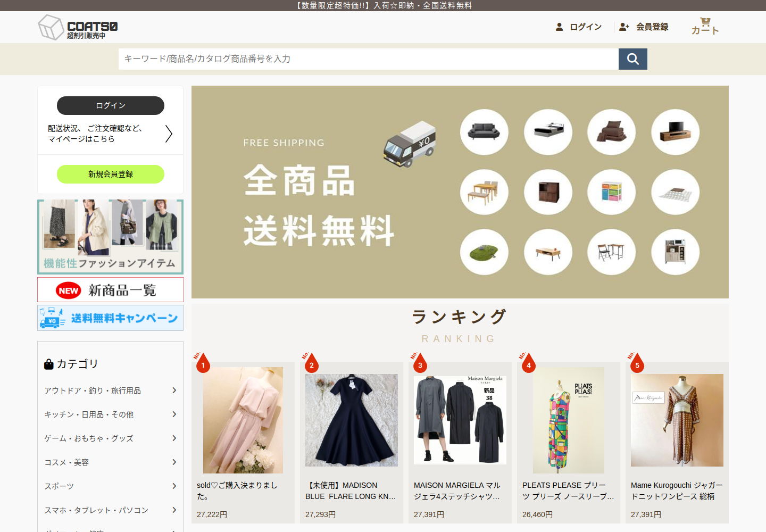This screenshot has width=766, height=532.
Task: Open the PLEATS PLEASE colorful dress image
Action: (x=569, y=420)
